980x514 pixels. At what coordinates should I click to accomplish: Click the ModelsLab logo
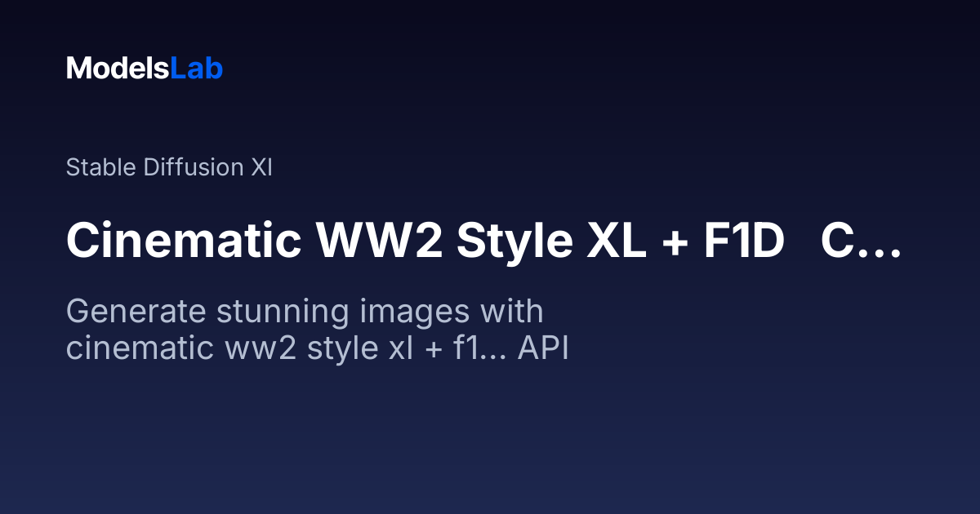[x=145, y=69]
